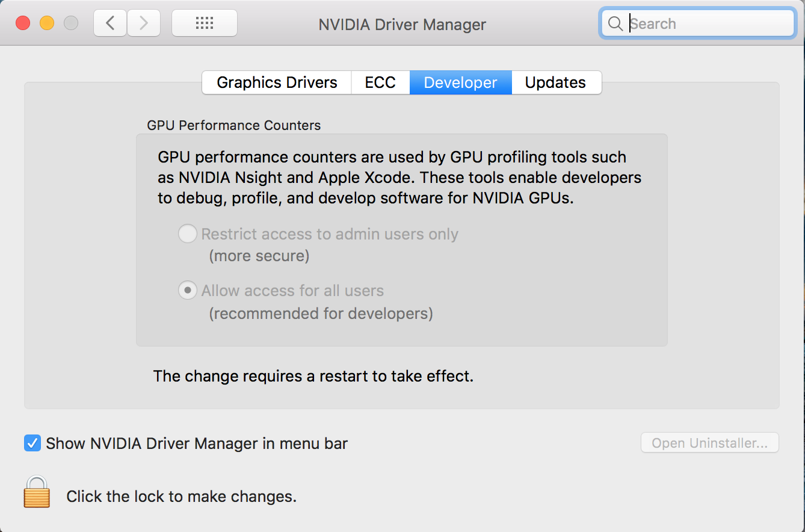Click the GPU Performance Counters heading
The width and height of the screenshot is (805, 532).
tap(234, 125)
